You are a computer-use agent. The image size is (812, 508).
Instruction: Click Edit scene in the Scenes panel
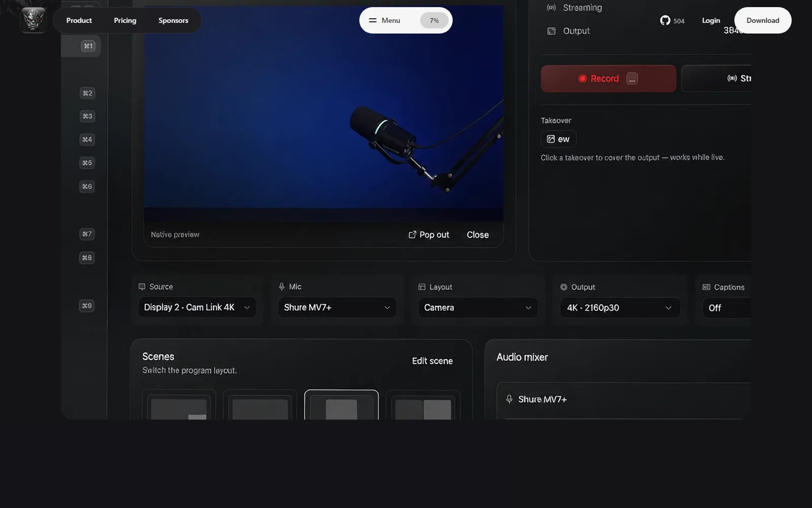pyautogui.click(x=432, y=361)
